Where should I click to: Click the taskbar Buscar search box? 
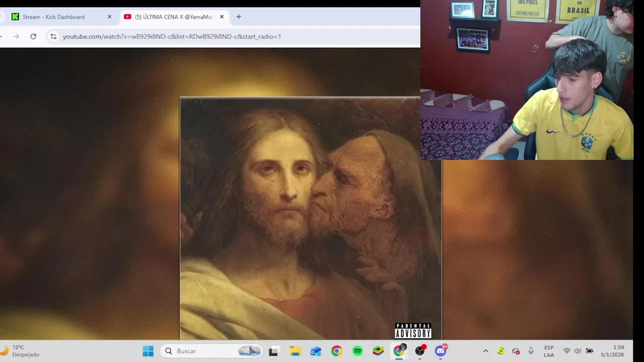click(x=212, y=351)
